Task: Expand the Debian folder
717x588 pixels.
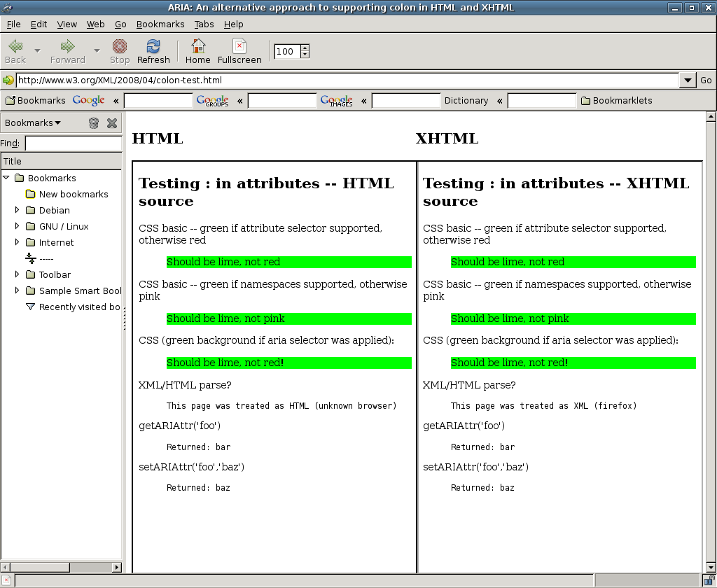Action: pyautogui.click(x=17, y=210)
